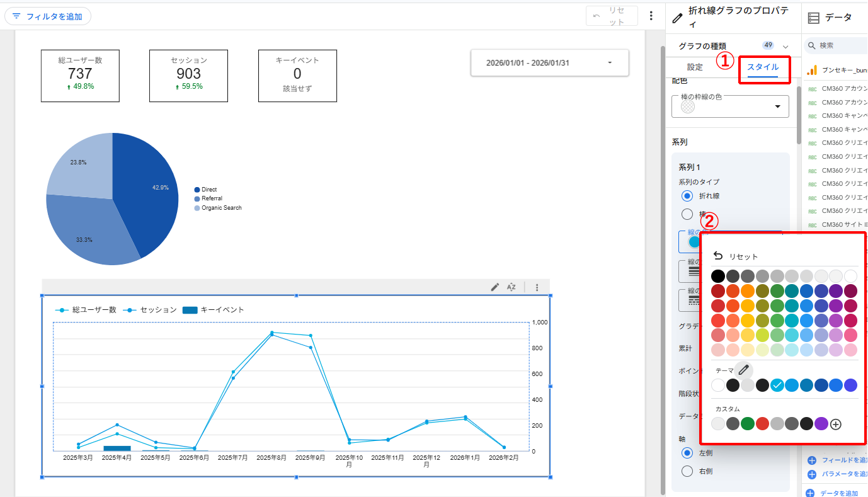Open the top toolbar three-dot menu
868x497 pixels.
point(651,16)
